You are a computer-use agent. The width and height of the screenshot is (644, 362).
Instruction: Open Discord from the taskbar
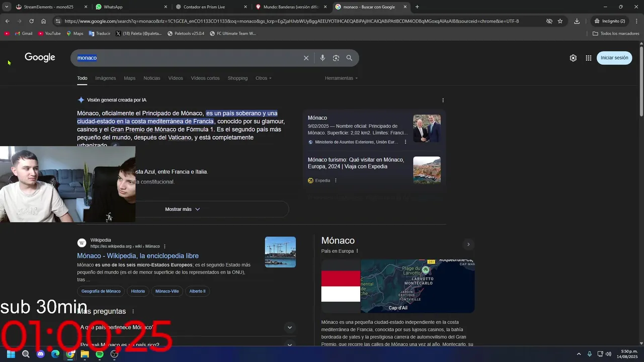(41, 354)
